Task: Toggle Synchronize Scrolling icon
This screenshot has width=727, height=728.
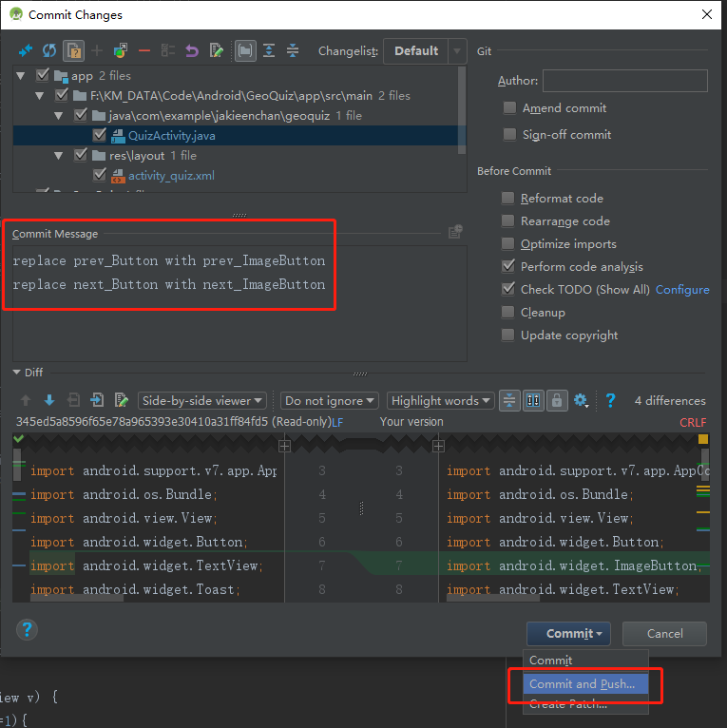Action: [533, 400]
